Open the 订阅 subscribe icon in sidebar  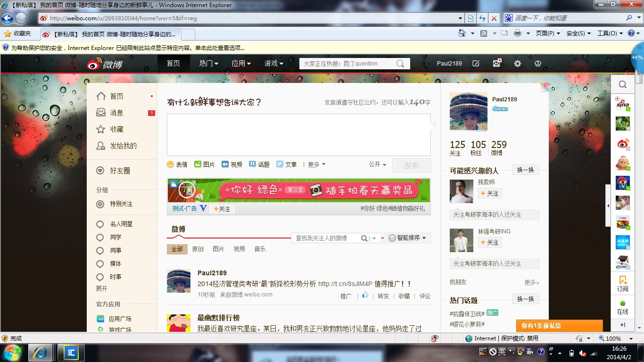tap(623, 284)
